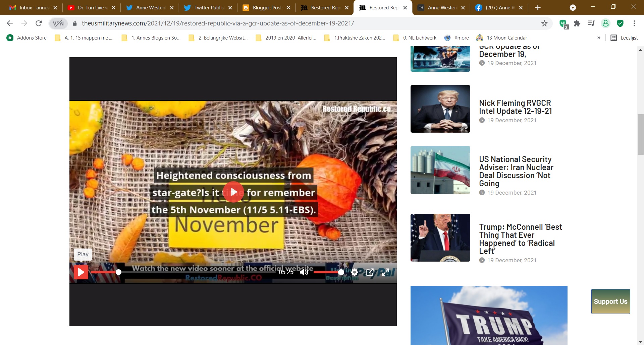Open the 15 mappen bookmark folder
Viewport: 644px width, 345px height.
84,38
